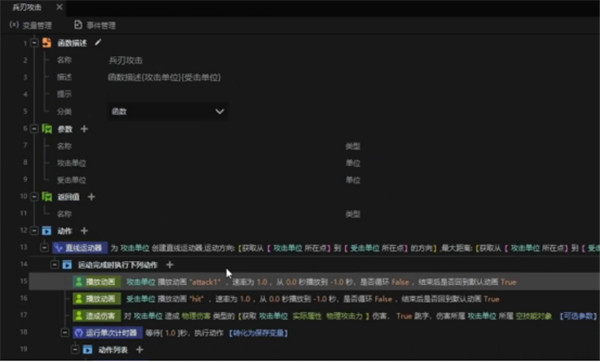
Task: Click the True value ending line 15
Action: (x=508, y=282)
